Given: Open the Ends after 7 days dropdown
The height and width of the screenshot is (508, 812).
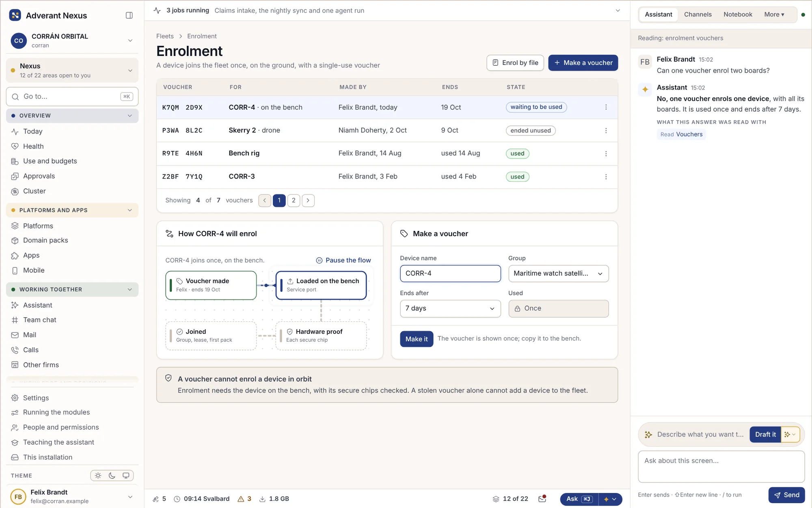Looking at the screenshot, I should (450, 308).
